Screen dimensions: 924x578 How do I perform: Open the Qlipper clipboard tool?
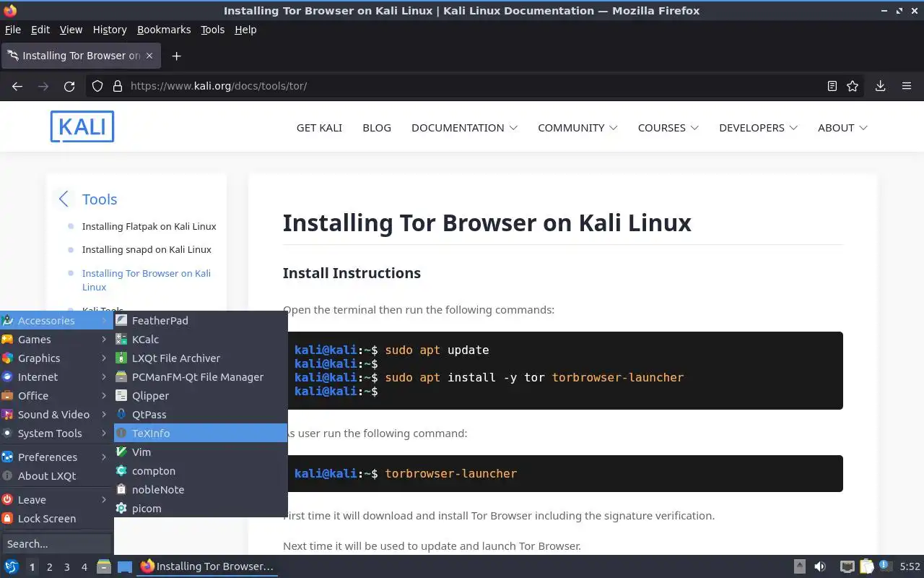click(x=201, y=396)
